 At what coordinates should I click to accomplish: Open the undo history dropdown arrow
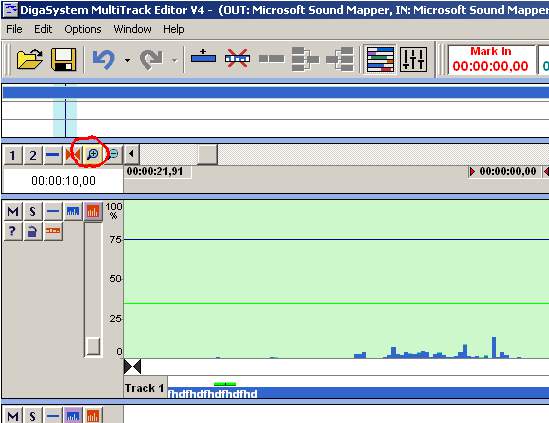coord(127,60)
